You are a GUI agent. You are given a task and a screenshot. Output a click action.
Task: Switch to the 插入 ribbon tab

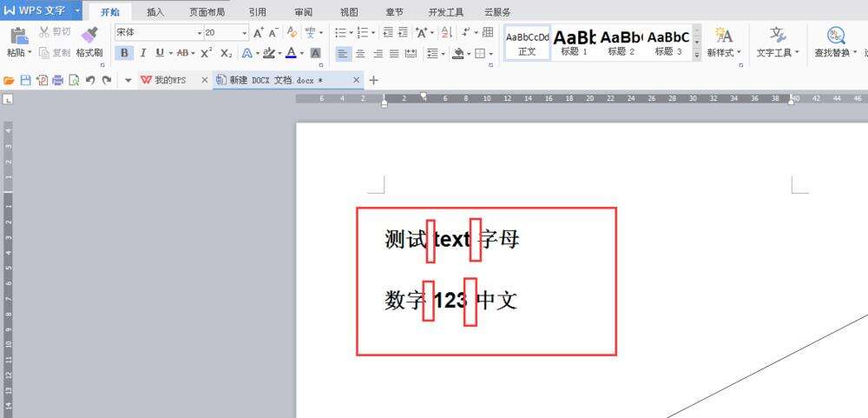pyautogui.click(x=155, y=11)
